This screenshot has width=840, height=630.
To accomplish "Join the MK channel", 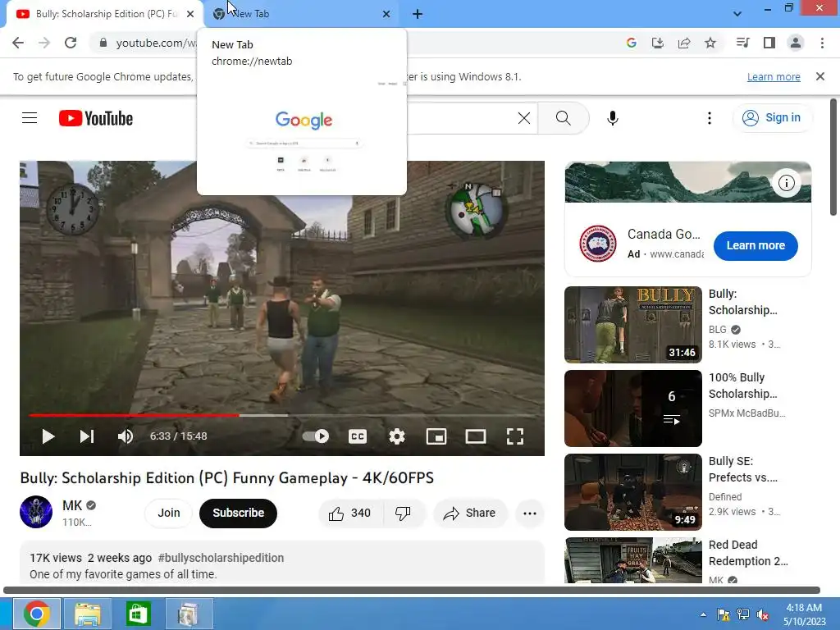I will click(169, 514).
